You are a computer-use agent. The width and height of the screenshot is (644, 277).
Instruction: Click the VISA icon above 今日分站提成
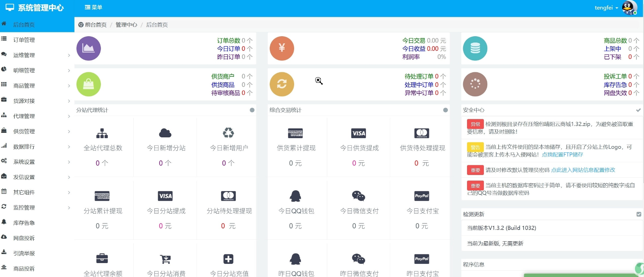click(165, 196)
